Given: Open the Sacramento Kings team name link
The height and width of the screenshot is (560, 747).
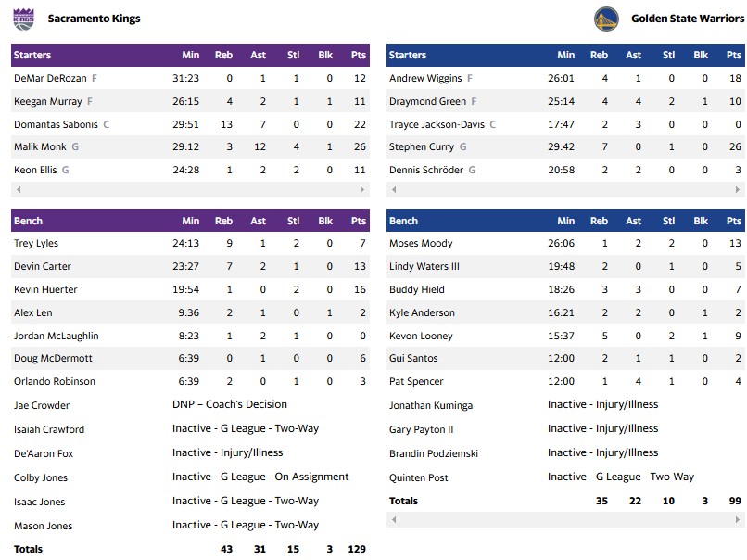Looking at the screenshot, I should tap(94, 19).
